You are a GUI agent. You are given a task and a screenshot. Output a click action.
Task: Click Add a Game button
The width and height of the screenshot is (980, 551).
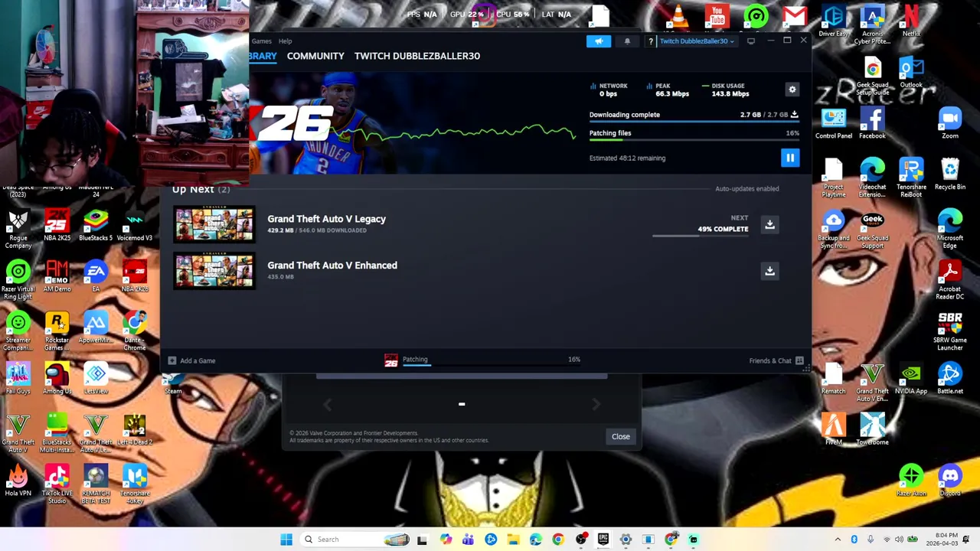[x=192, y=360]
